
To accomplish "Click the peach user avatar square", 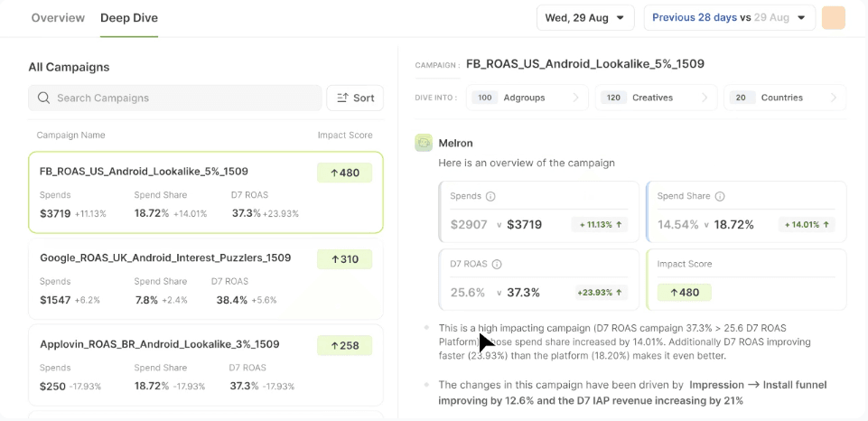I will [833, 17].
